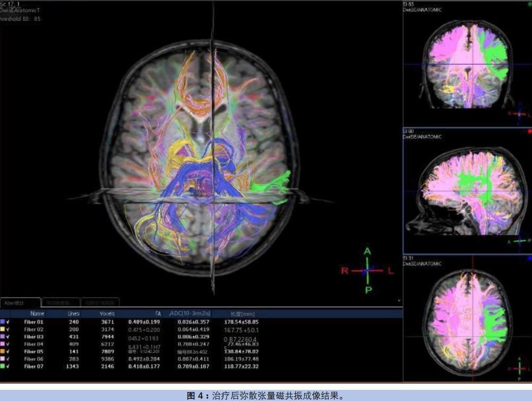Click the green Fiber 07 color swatch
The width and height of the screenshot is (532, 401).
click(x=3, y=366)
